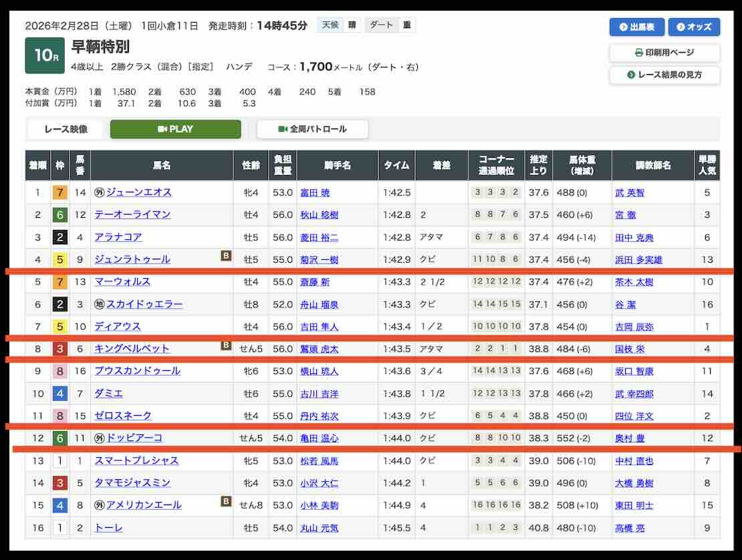Open the 印刷用ページ print page

point(664,52)
